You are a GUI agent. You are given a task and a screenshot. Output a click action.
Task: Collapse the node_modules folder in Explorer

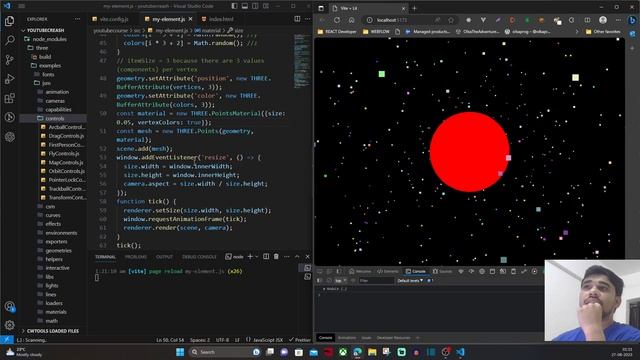(49, 39)
